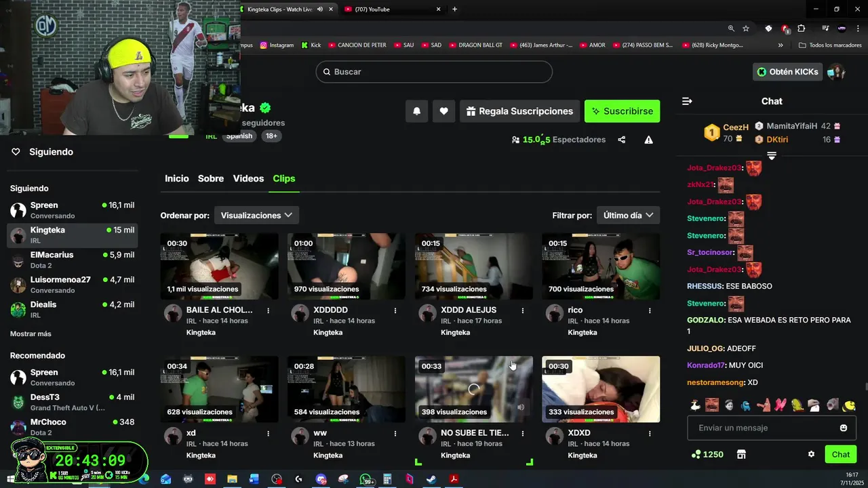
Task: Expand the hidden bookmarks chevron
Action: point(781,45)
